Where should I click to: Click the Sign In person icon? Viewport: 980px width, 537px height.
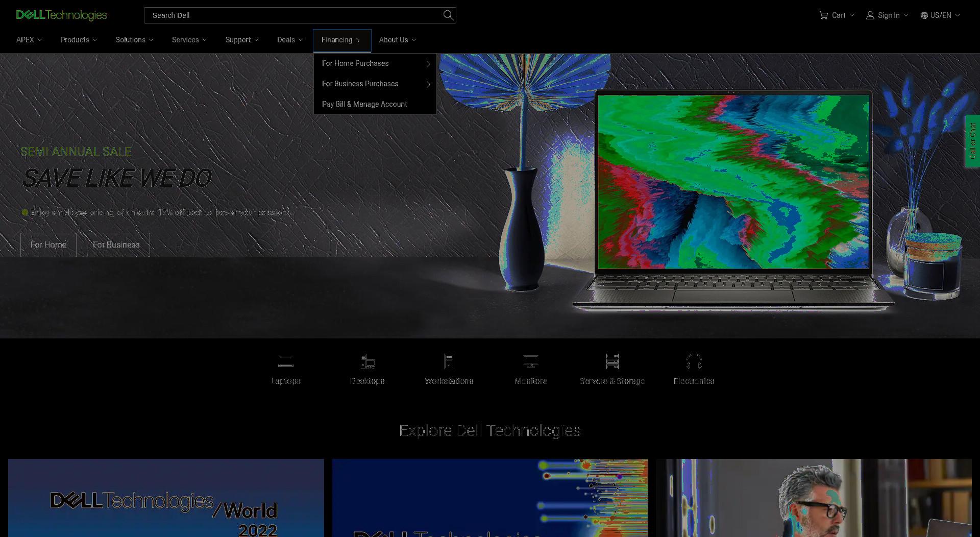(870, 15)
